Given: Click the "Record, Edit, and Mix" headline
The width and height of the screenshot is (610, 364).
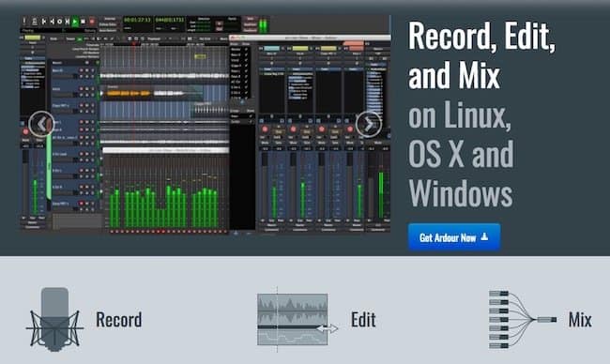Looking at the screenshot, I should [481, 55].
